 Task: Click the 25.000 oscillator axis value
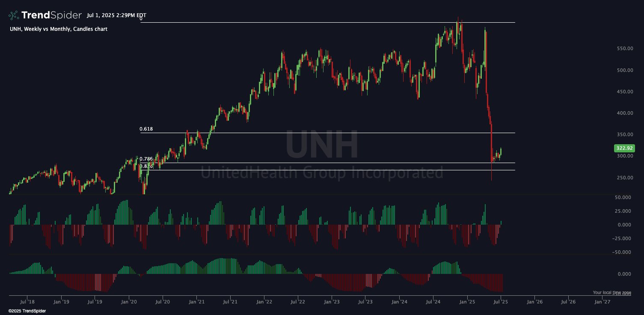pos(623,211)
